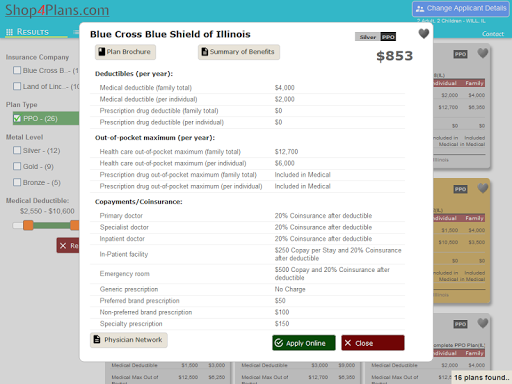The width and height of the screenshot is (512, 384).
Task: Go to Shop4Plans.com home logo
Action: (57, 10)
